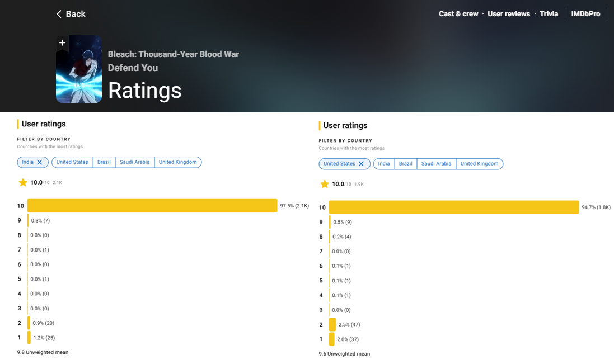Click the '97.5% (2.1K)' label
The image size is (614, 364).
click(x=294, y=206)
